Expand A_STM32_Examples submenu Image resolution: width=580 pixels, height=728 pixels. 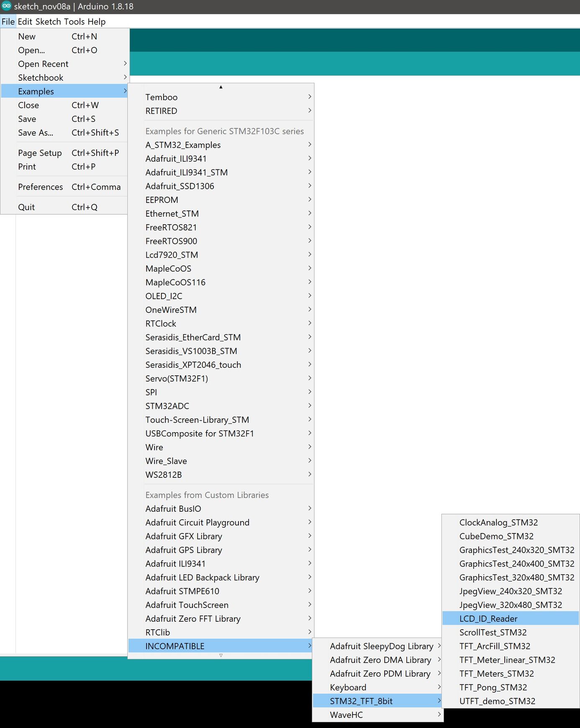(221, 145)
